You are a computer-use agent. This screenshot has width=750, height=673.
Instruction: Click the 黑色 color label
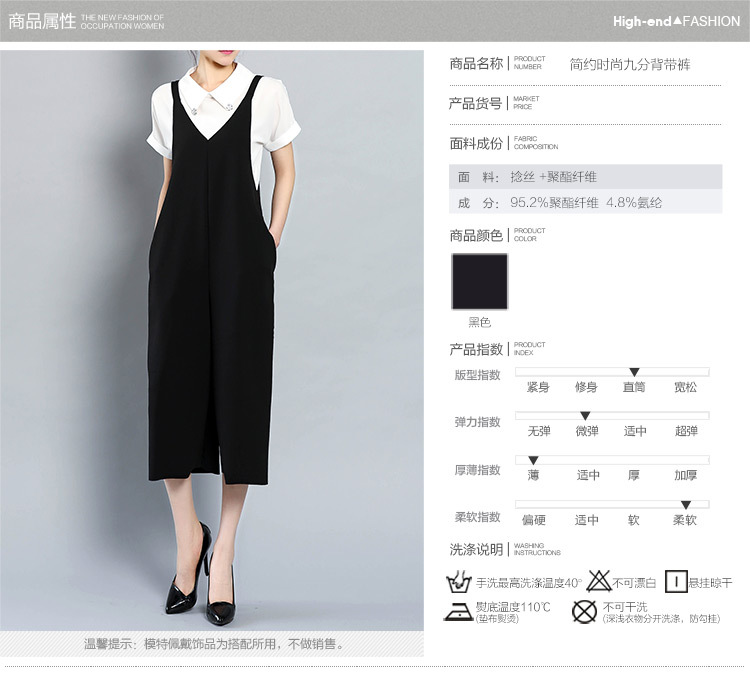(479, 322)
